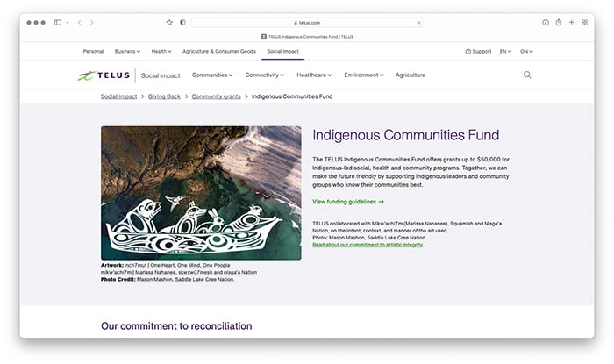Open Agriculture & Consumer Goods

(x=219, y=51)
